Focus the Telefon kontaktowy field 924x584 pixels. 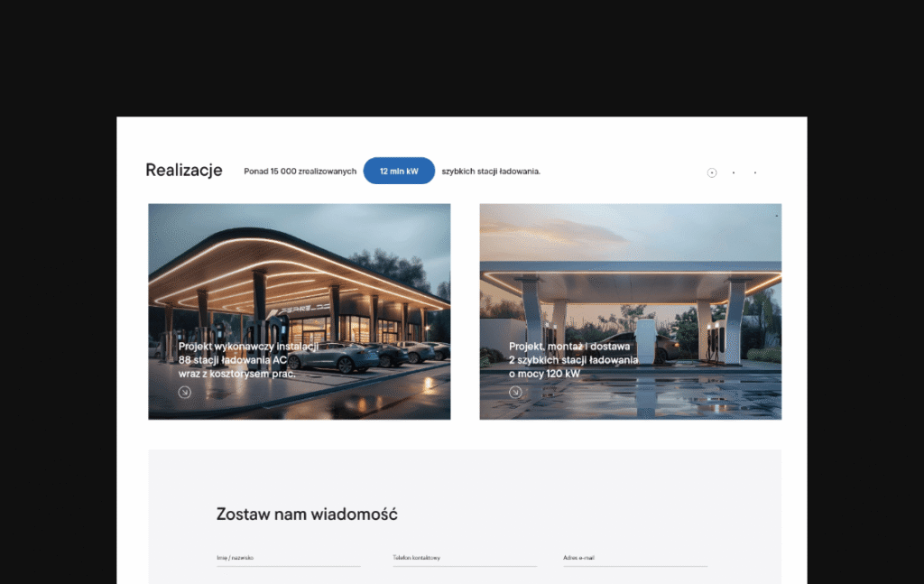click(465, 558)
